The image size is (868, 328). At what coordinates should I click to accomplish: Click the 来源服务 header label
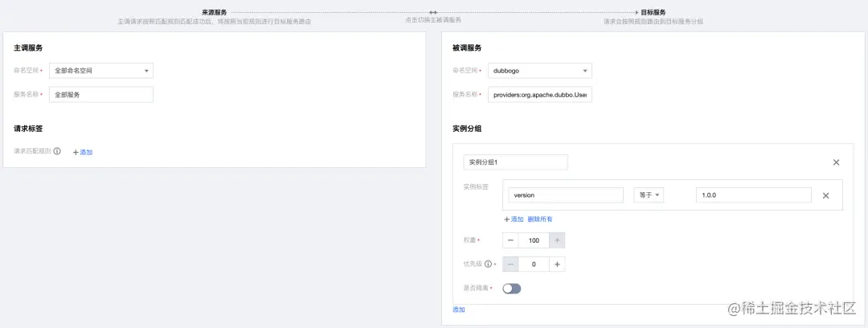[x=215, y=11]
